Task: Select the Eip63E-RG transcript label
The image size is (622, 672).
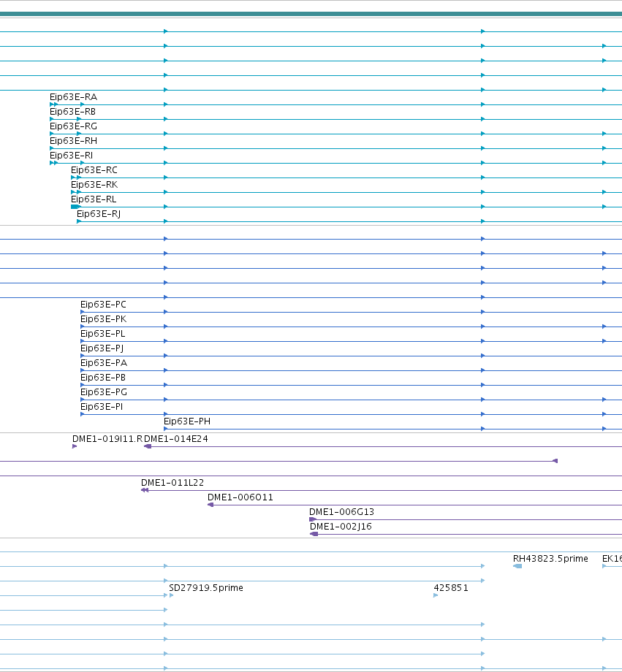Action: pos(73,126)
